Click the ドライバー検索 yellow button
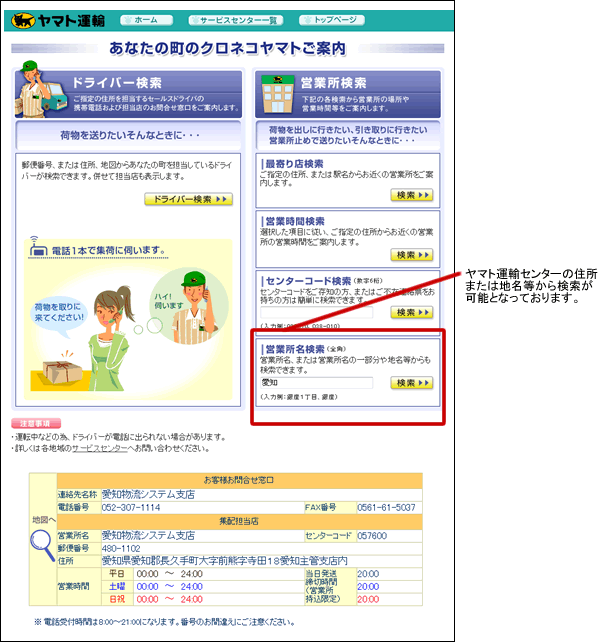This screenshot has width=600, height=642. 188,199
